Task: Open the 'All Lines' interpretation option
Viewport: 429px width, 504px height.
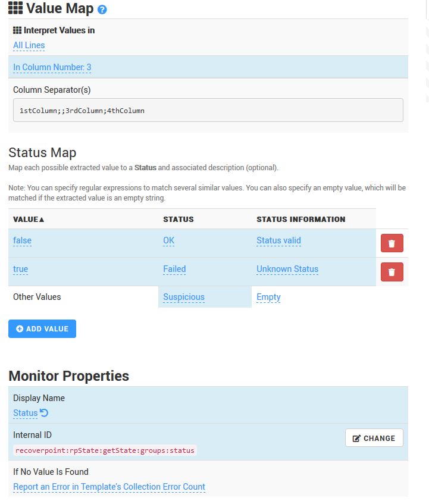Action: pyautogui.click(x=29, y=45)
